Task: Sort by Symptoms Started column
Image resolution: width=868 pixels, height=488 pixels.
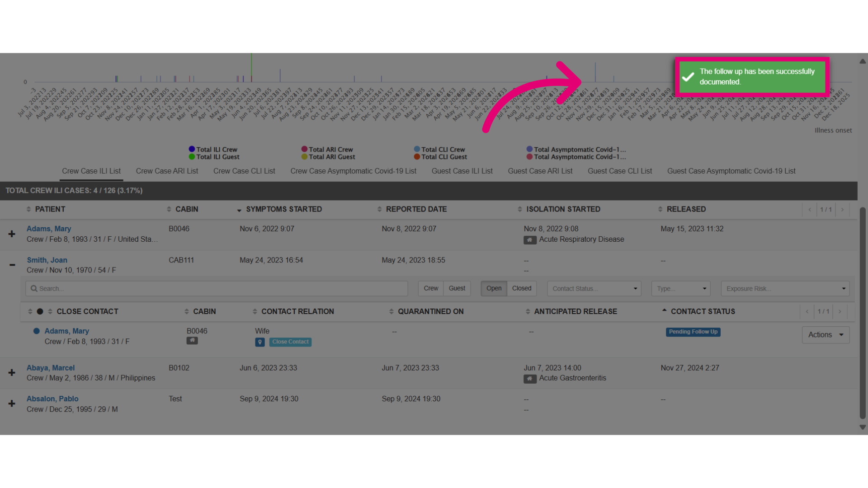Action: 279,210
